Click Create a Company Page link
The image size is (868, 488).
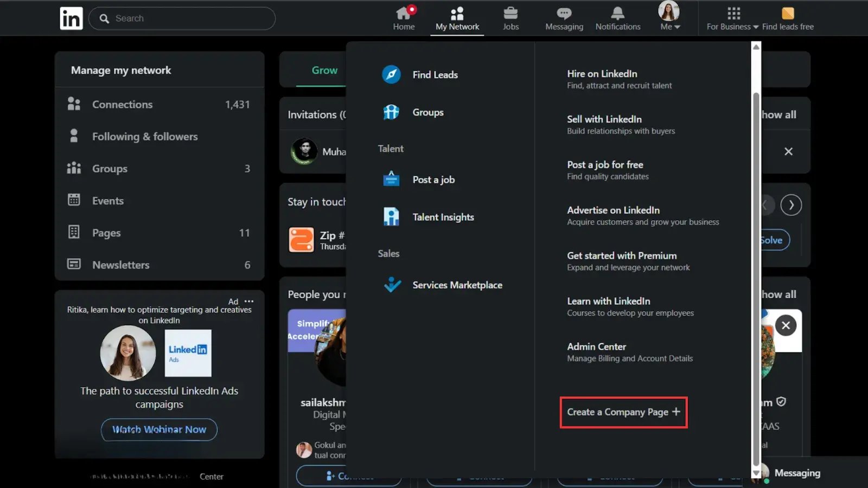623,412
